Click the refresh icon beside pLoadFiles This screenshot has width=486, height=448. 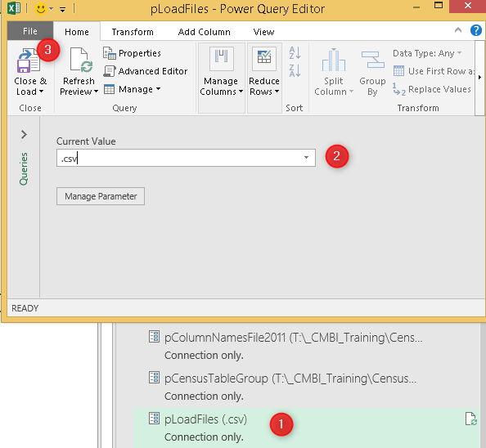[470, 419]
